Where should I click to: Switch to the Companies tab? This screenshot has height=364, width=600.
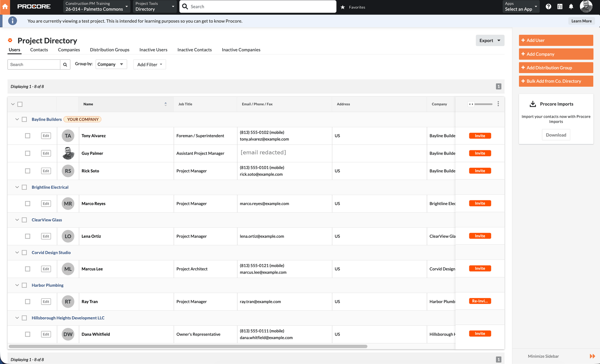(69, 50)
